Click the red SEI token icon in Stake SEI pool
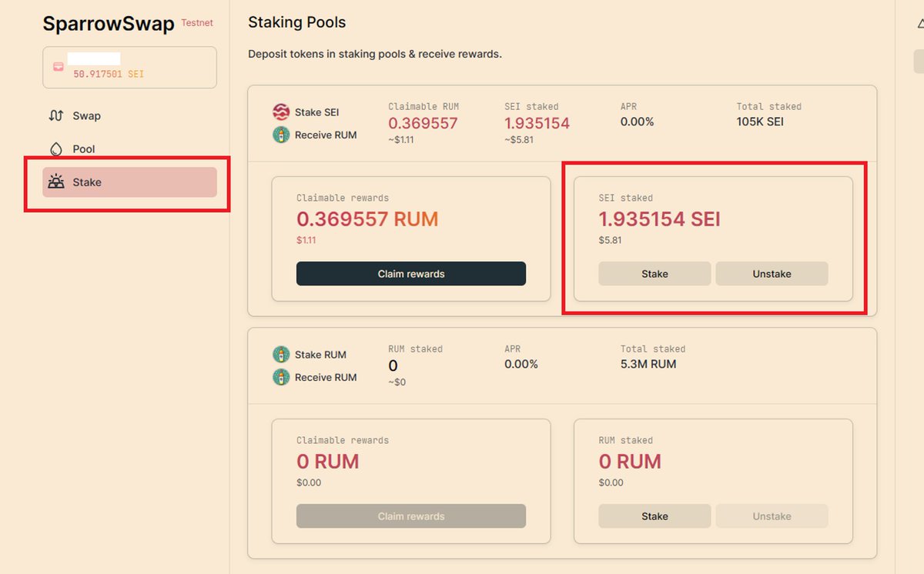Screen dimensions: 924x574 280,111
